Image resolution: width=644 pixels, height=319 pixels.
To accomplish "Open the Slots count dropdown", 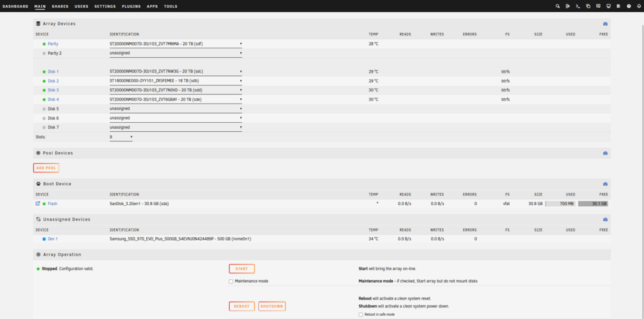I will click(121, 137).
